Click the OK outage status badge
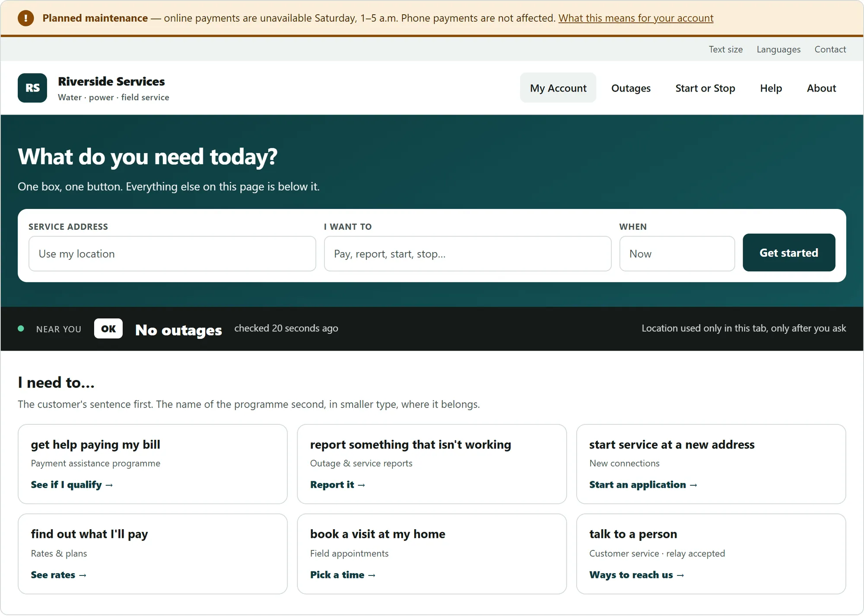 (x=108, y=329)
